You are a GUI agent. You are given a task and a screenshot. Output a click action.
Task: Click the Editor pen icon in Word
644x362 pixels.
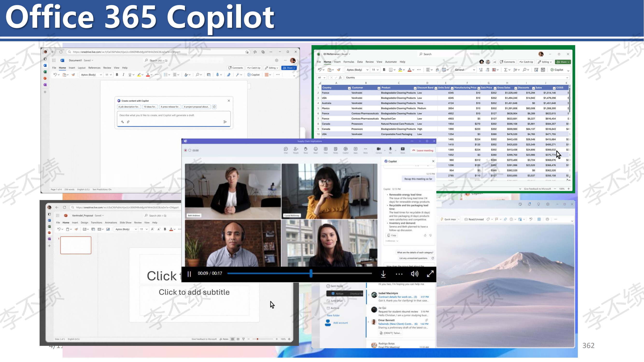(x=228, y=75)
